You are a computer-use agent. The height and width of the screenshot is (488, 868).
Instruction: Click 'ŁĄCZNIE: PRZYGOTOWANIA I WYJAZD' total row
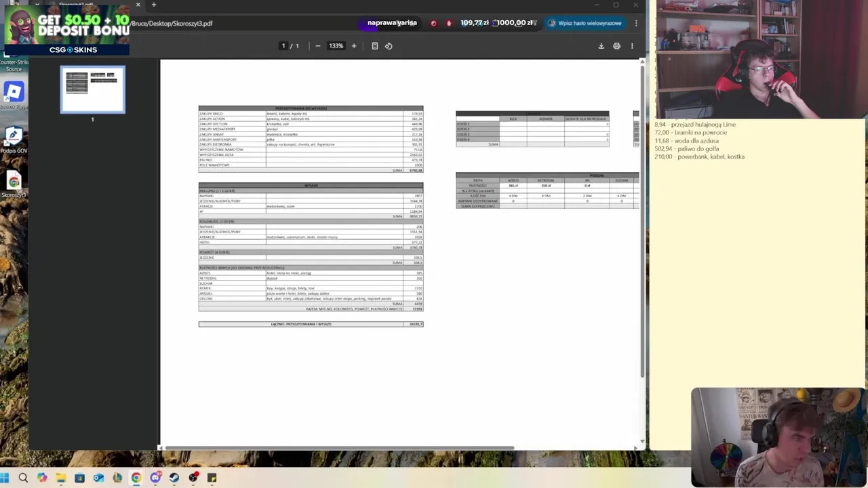pos(311,324)
